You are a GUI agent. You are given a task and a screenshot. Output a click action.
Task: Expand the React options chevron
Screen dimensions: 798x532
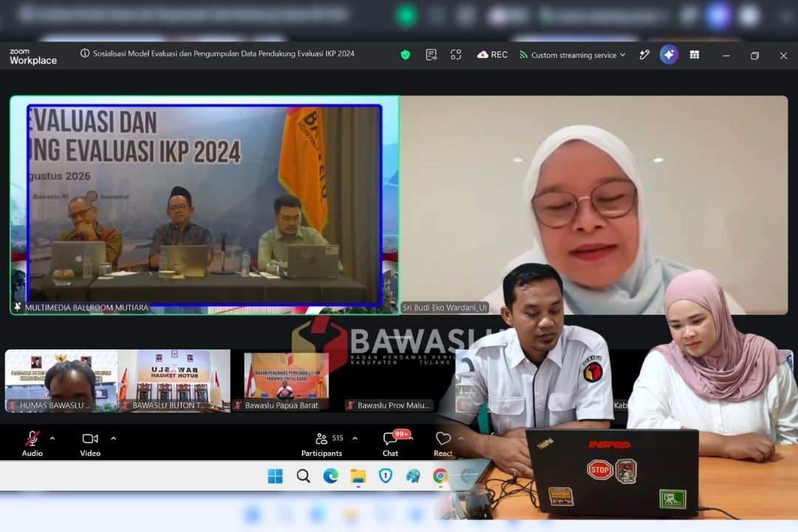click(x=460, y=438)
